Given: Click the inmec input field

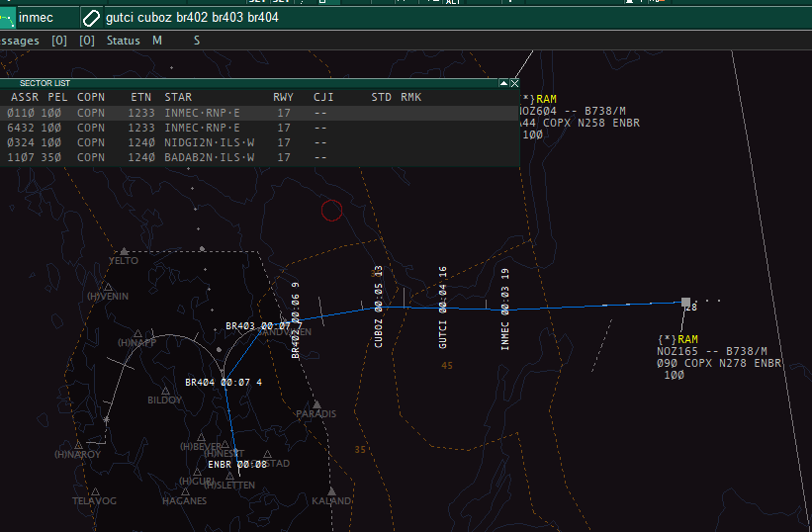Looking at the screenshot, I should [47, 18].
